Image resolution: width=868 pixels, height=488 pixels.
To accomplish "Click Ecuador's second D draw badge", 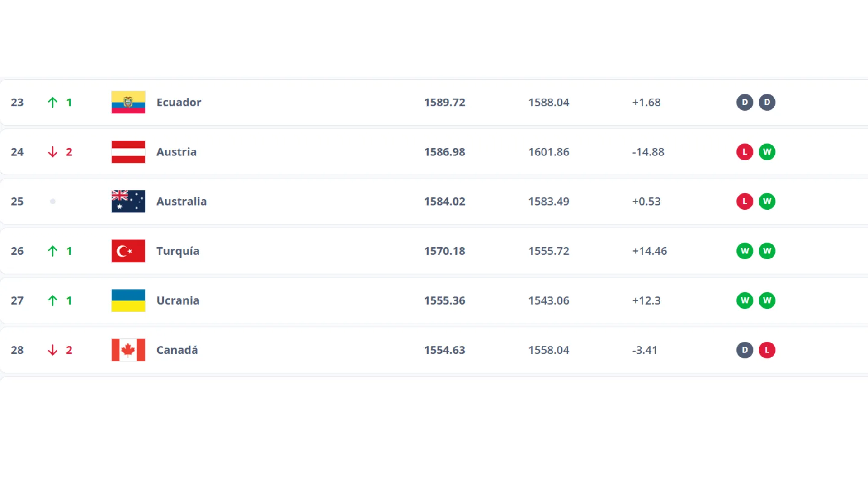I will (767, 102).
